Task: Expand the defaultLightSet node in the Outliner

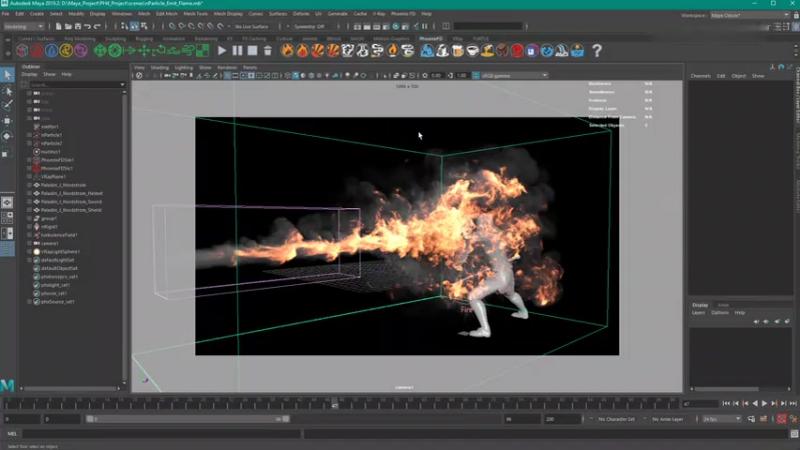Action: pos(29,260)
